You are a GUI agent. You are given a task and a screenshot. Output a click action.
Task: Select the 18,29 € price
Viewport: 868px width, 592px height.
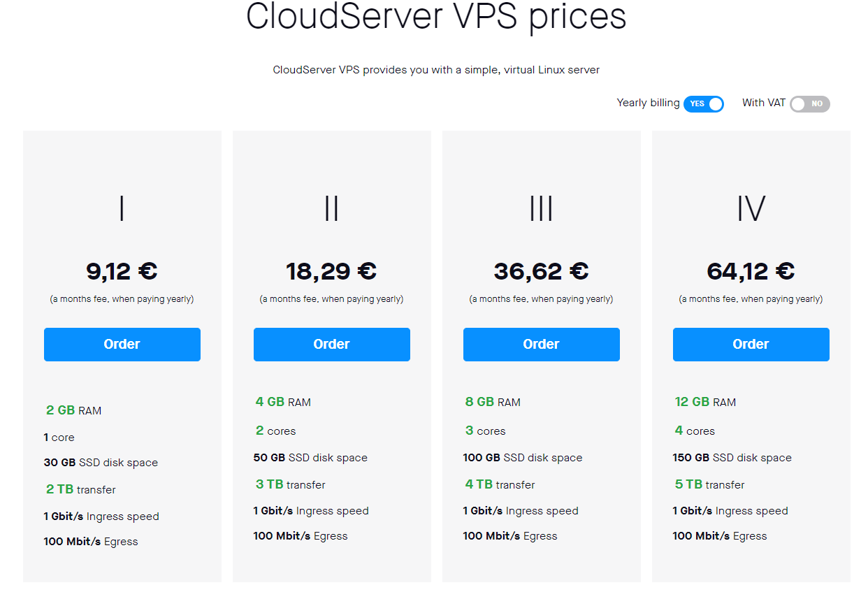point(332,271)
